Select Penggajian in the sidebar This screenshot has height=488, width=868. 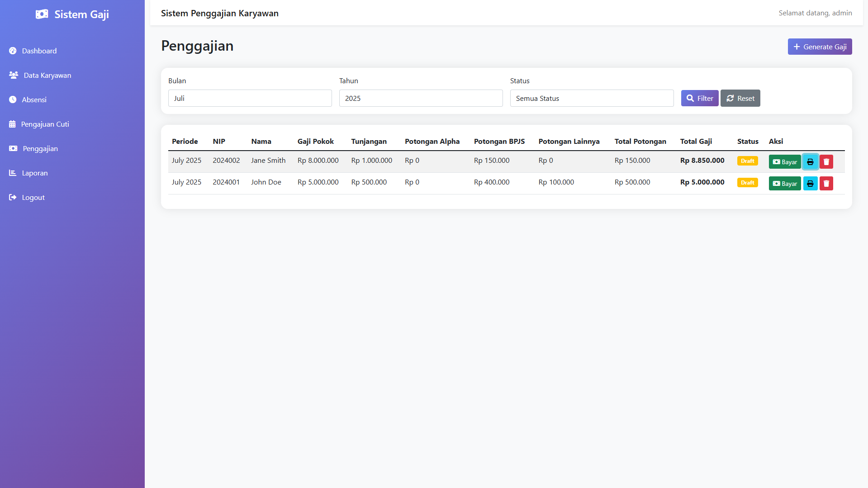(40, 149)
